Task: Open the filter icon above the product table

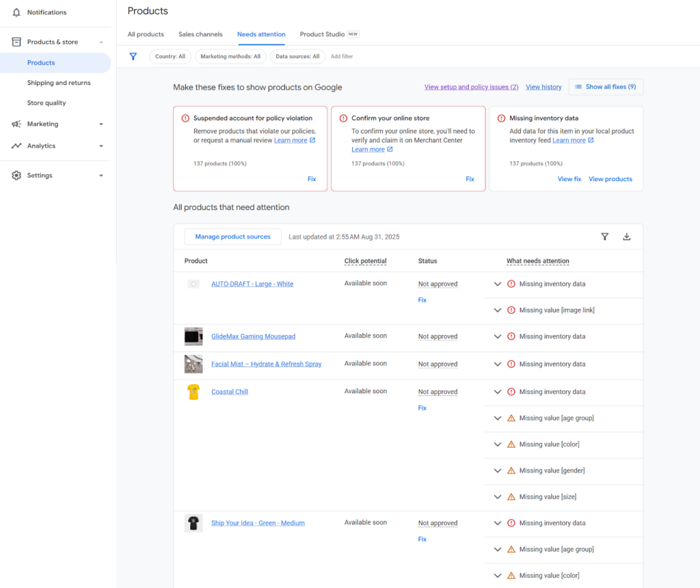Action: click(x=604, y=236)
